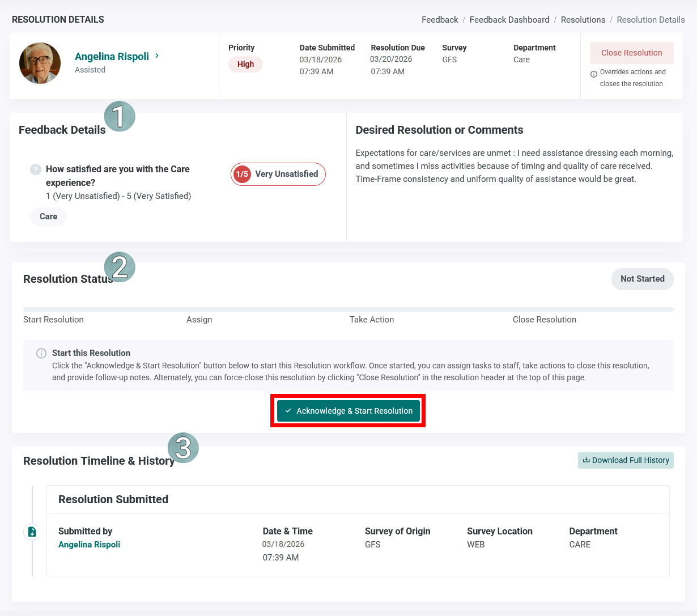Click info icon beside Overrides actions text
Viewport: 697px width, 616px height.
[x=594, y=74]
